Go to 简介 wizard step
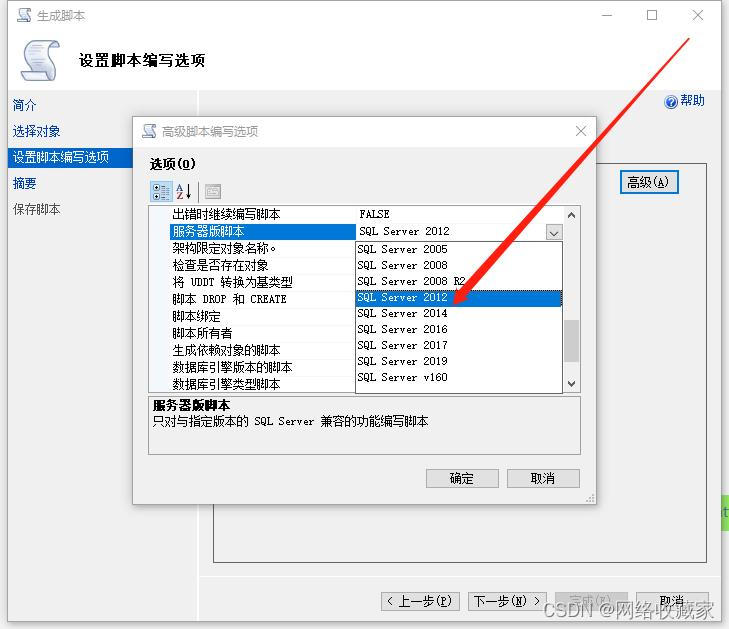The width and height of the screenshot is (729, 629). click(x=24, y=106)
